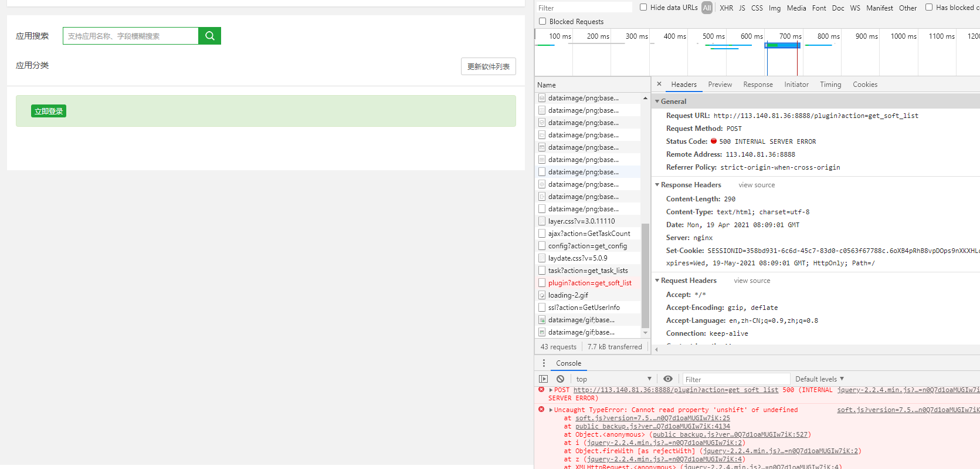Toggle the Has blocked cookies checkbox
The width and height of the screenshot is (980, 469).
point(929,8)
